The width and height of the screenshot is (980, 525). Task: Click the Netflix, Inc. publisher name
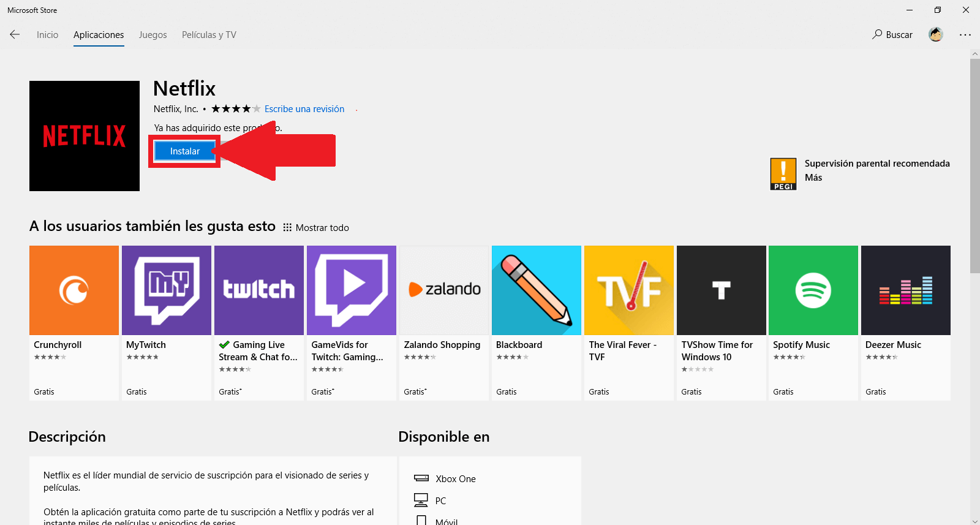click(x=176, y=109)
